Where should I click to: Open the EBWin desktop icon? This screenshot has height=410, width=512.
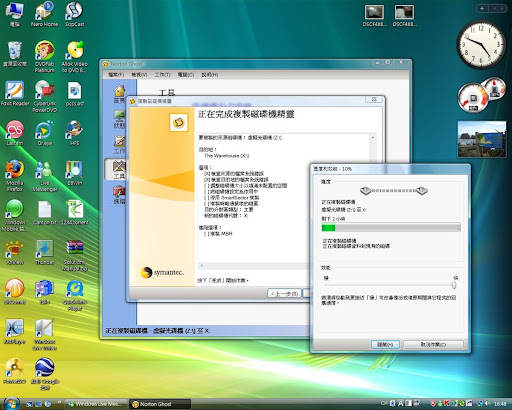point(74,173)
